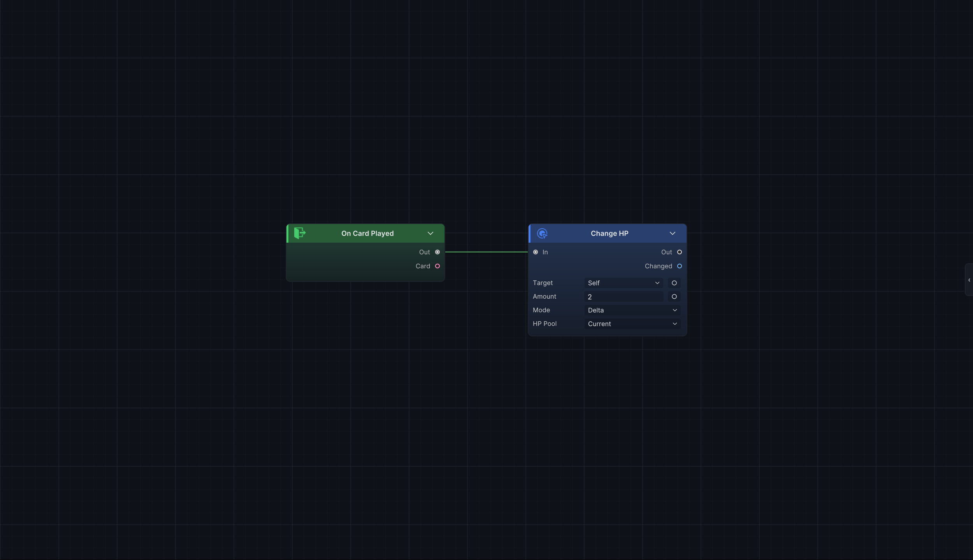
Task: Click the Mode label in Change HP
Action: point(541,310)
